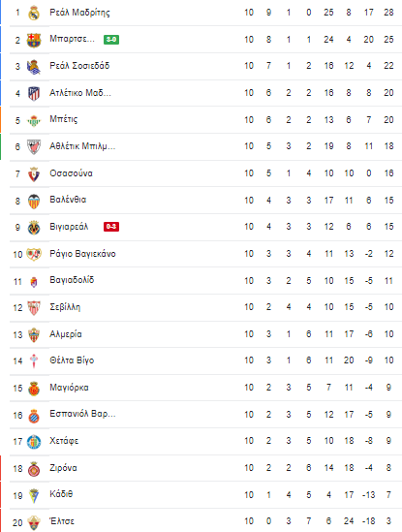Open the Ζιρόνα team link
The image size is (402, 532).
point(63,468)
